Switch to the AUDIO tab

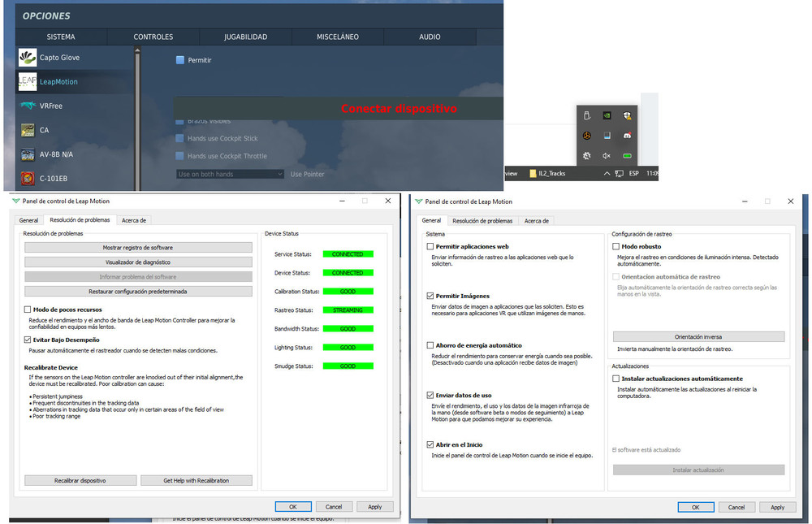point(430,37)
